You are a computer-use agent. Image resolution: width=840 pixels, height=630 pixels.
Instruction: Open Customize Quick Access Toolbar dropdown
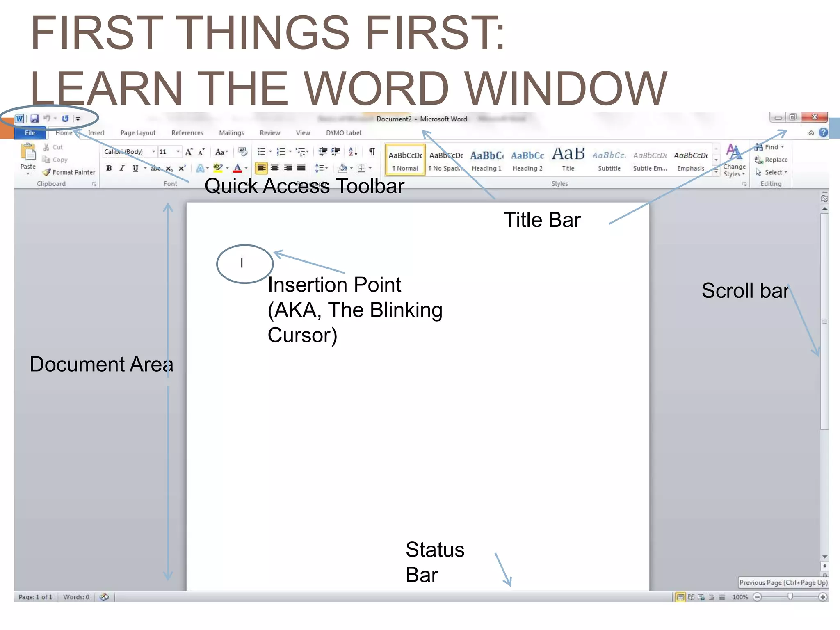[78, 119]
